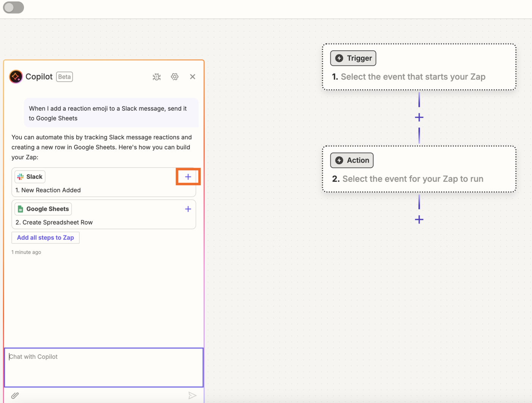Close the Copilot panel
The width and height of the screenshot is (532, 403).
click(193, 77)
